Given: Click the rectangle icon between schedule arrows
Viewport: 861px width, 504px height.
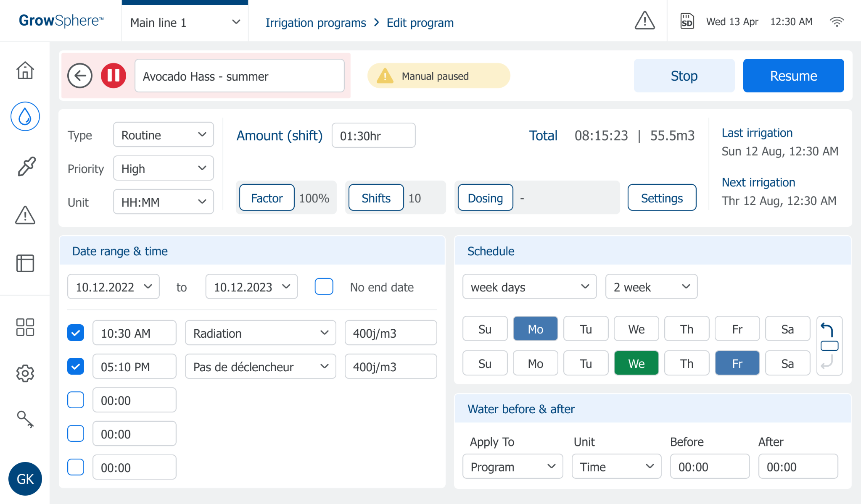Looking at the screenshot, I should (x=829, y=346).
